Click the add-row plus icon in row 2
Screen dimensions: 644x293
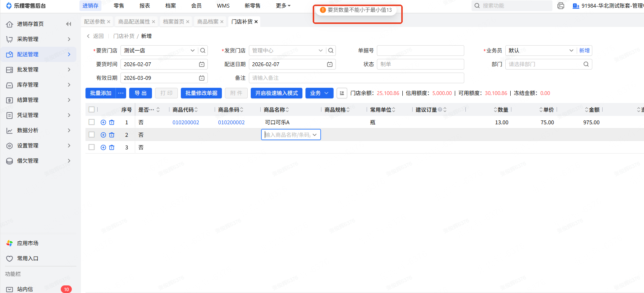[103, 135]
